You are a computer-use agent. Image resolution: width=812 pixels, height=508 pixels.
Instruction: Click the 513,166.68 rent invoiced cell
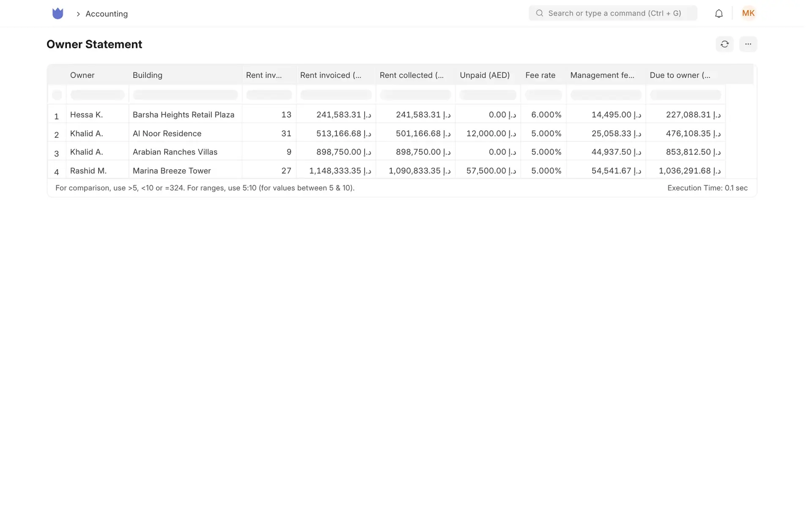click(336, 133)
